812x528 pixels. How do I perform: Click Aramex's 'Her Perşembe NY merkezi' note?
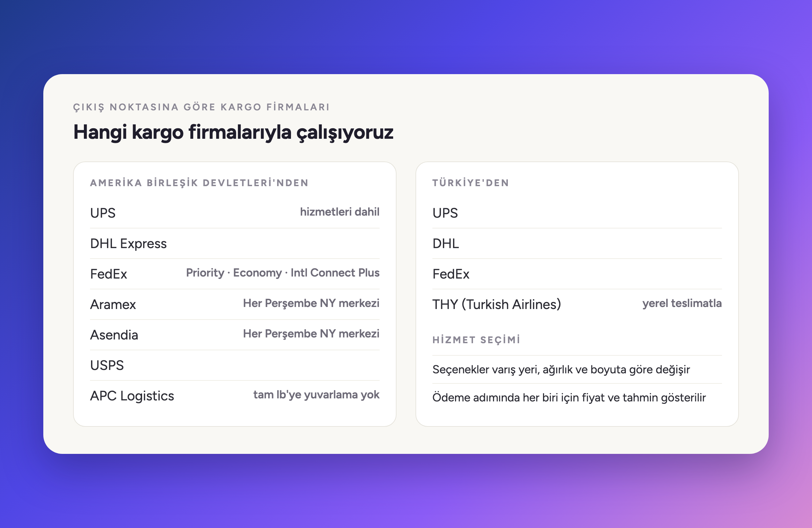click(x=311, y=303)
